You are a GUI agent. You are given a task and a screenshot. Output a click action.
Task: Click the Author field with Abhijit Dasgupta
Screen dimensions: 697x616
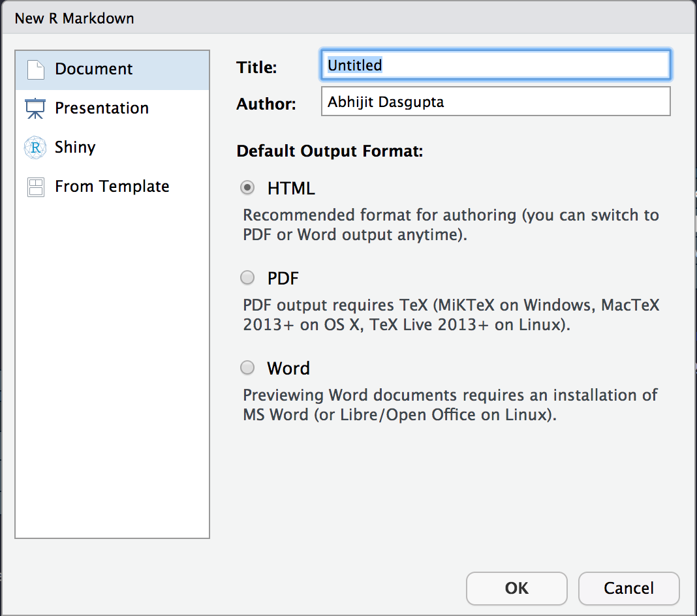[495, 101]
